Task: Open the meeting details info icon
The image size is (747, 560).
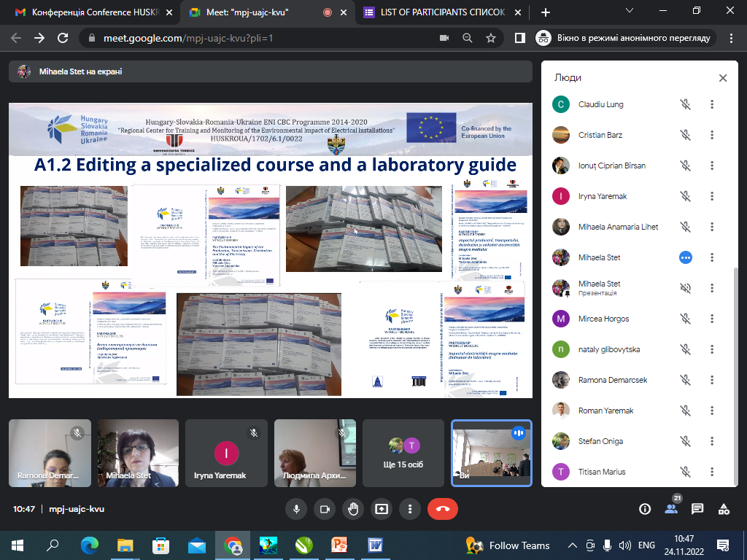Action: click(x=645, y=509)
